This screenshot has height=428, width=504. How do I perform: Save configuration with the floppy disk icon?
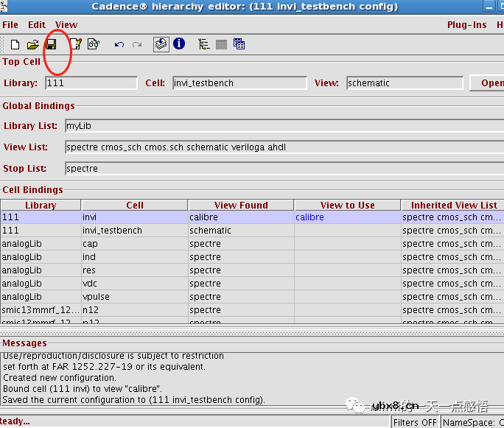point(51,45)
